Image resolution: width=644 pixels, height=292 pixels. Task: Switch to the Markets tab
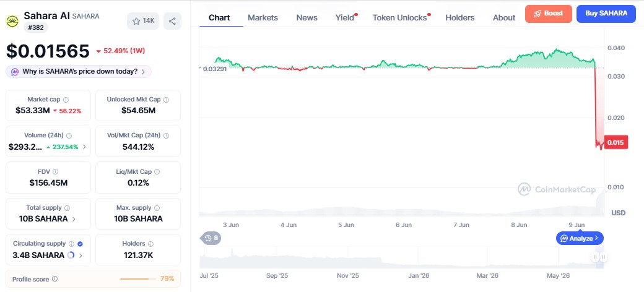point(263,18)
